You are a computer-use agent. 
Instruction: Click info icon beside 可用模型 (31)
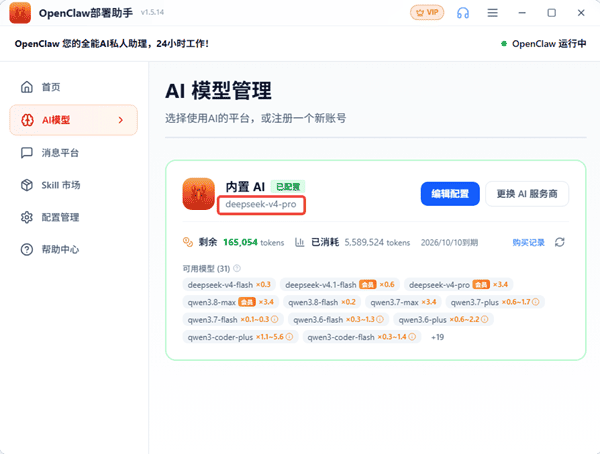coord(237,268)
